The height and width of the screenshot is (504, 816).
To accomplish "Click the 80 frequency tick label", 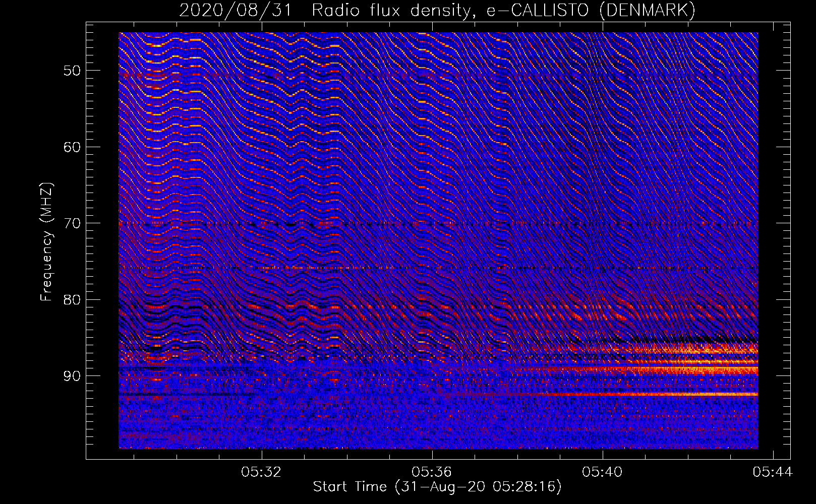I will coord(72,299).
